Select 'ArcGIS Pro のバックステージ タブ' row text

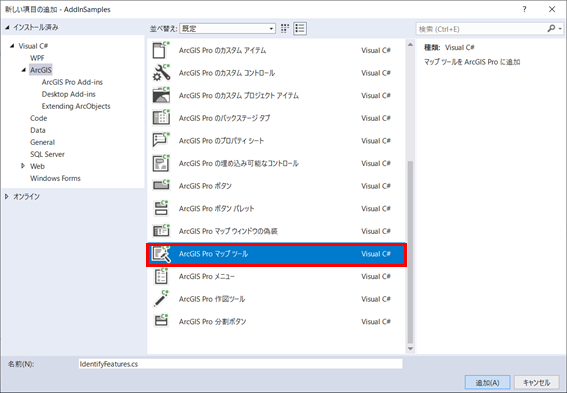tap(224, 118)
